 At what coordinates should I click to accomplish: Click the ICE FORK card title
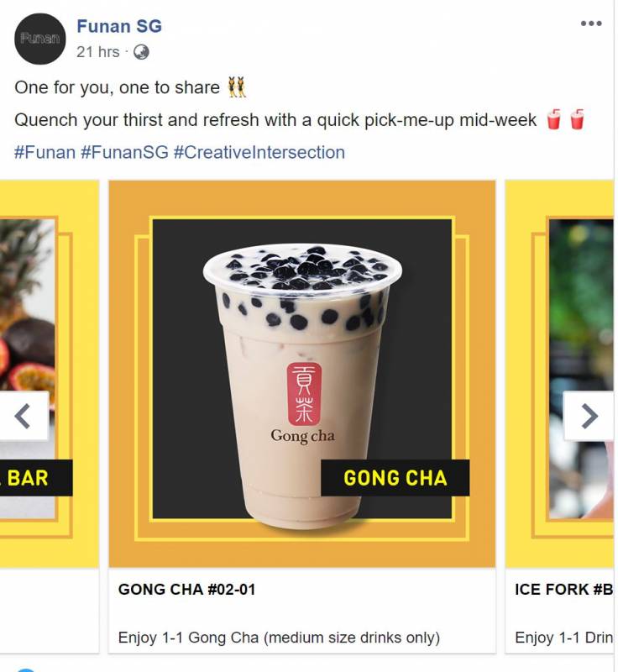564,590
